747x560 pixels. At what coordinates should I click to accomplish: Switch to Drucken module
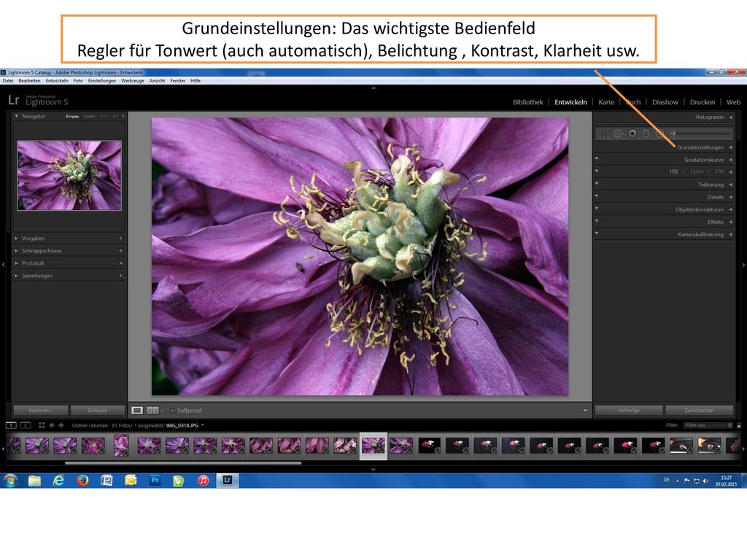(703, 102)
